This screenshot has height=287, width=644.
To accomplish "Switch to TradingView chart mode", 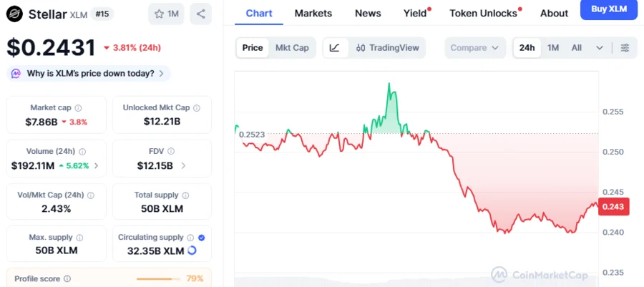I will point(387,48).
